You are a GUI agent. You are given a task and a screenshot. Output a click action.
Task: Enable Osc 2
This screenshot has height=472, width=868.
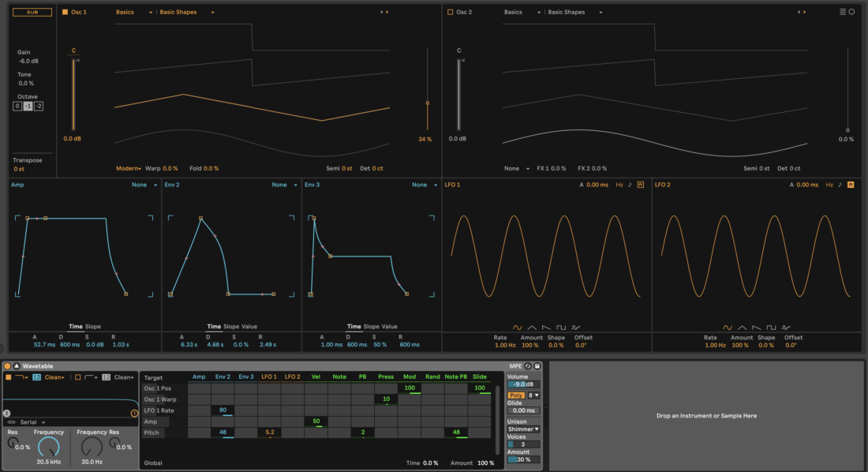coord(450,12)
